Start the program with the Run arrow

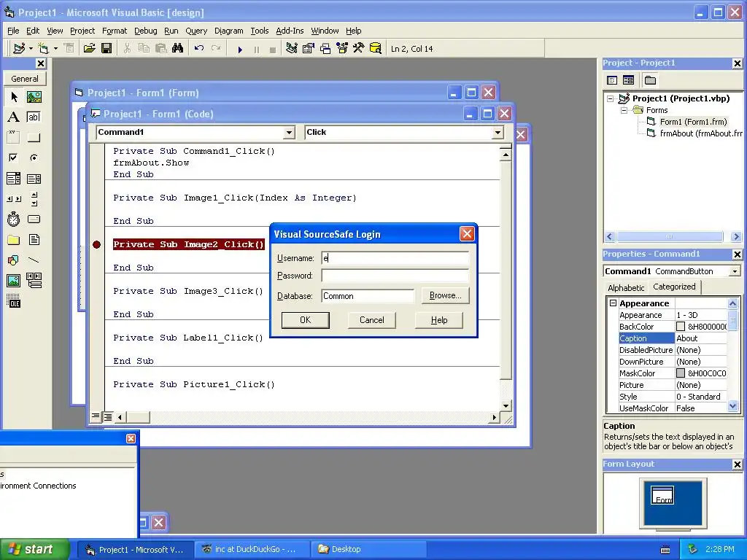coord(240,49)
